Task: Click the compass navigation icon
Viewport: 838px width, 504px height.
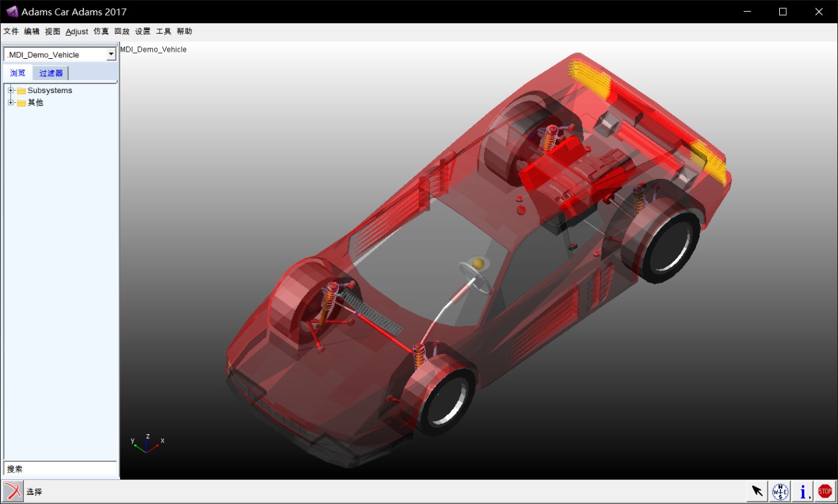Action: tap(780, 491)
